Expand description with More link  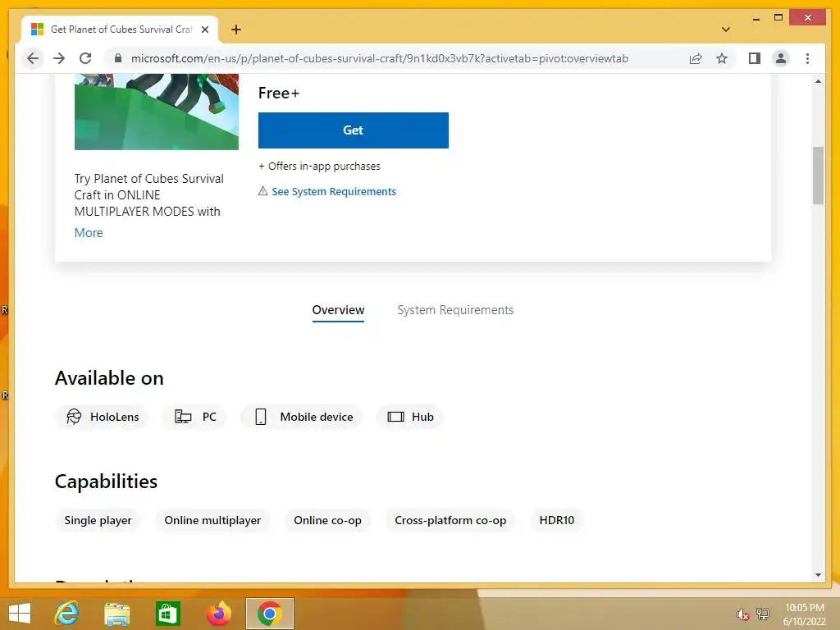point(89,233)
